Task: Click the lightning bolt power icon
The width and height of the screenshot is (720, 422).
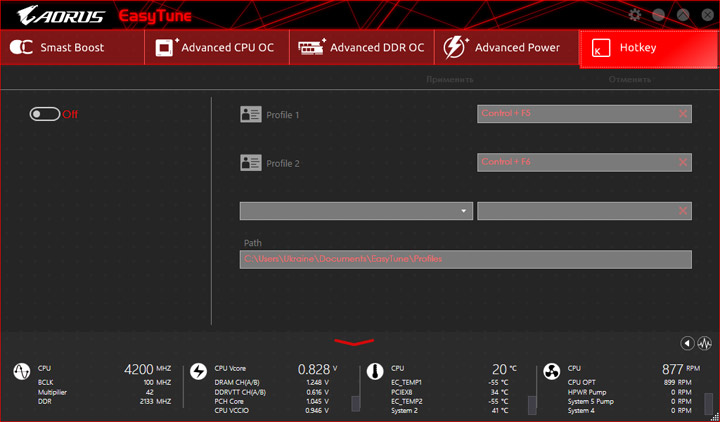Action: [455, 47]
